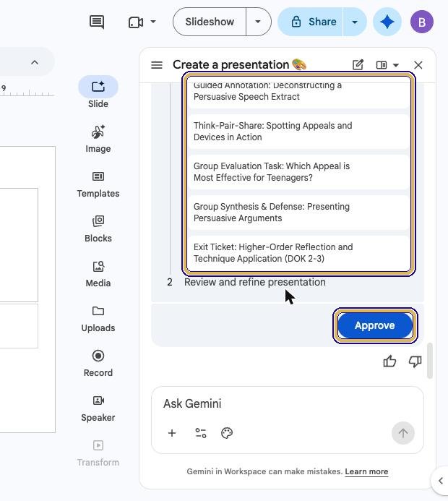The image size is (448, 501).
Task: Close the Gemini side panel
Action: 418,65
